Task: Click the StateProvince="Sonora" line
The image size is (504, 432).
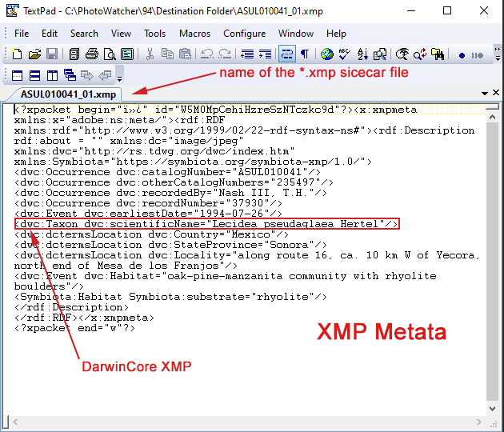Action: pyautogui.click(x=170, y=245)
